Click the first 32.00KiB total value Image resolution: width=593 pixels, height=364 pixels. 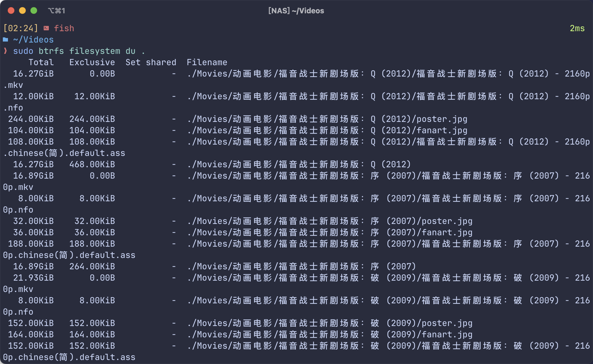coord(33,221)
